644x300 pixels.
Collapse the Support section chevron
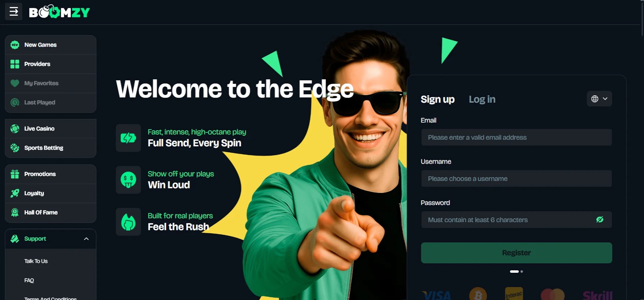pos(86,239)
